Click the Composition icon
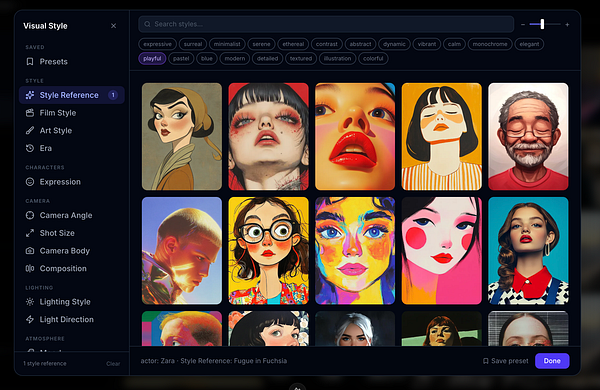The width and height of the screenshot is (600, 390). point(30,268)
